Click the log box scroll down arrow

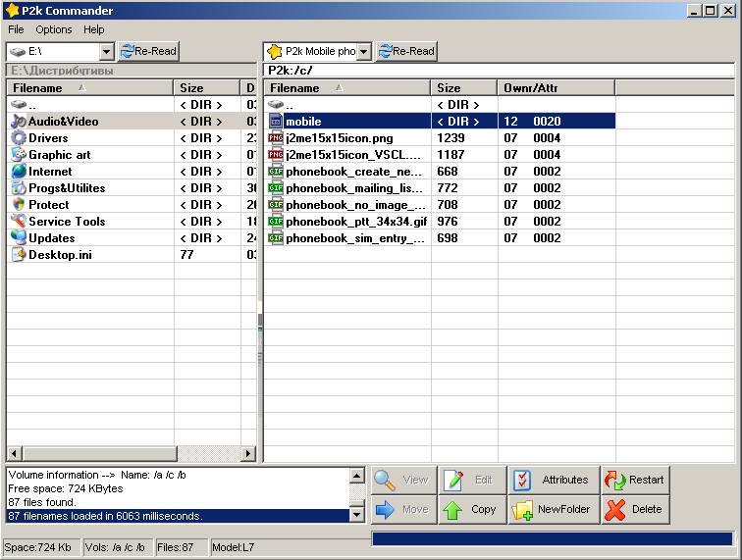click(357, 515)
